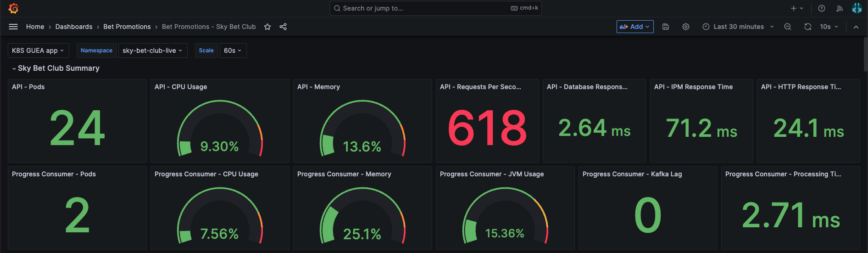
Task: Go to Home breadcrumb
Action: 35,27
